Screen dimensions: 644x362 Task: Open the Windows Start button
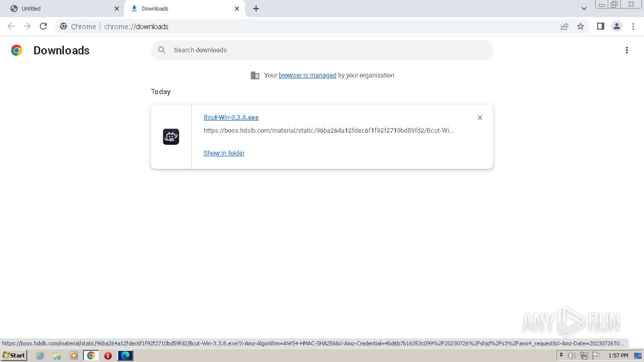14,355
